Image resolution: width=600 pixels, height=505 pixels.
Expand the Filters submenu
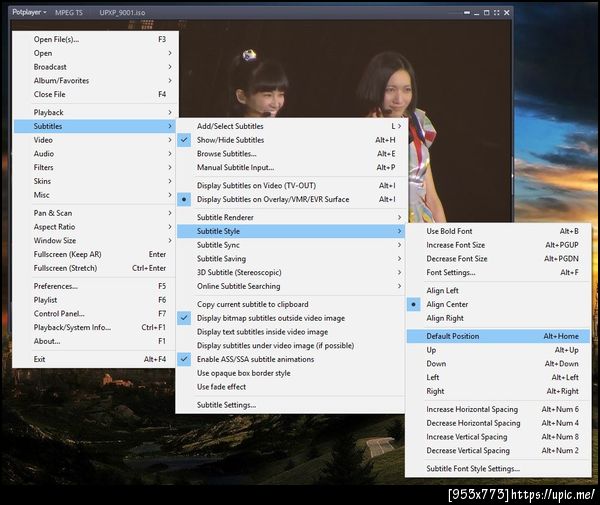[95, 168]
